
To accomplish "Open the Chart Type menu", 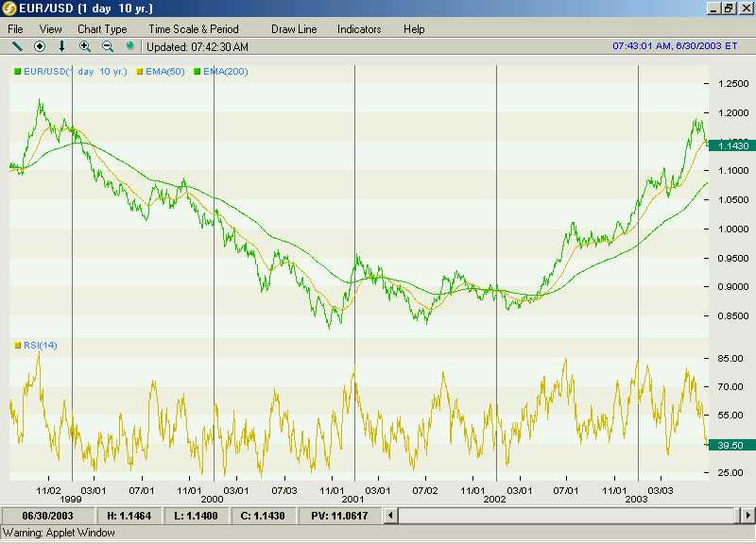I will point(102,29).
